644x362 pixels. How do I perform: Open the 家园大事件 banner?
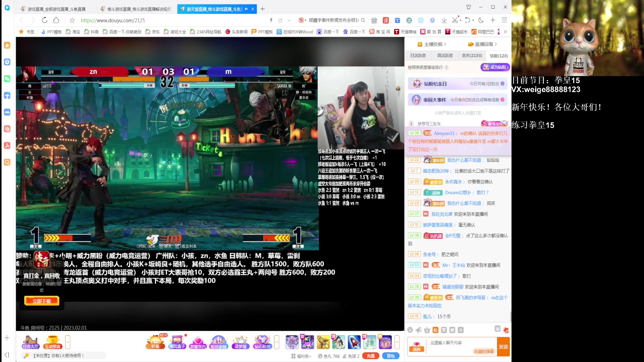[458, 100]
